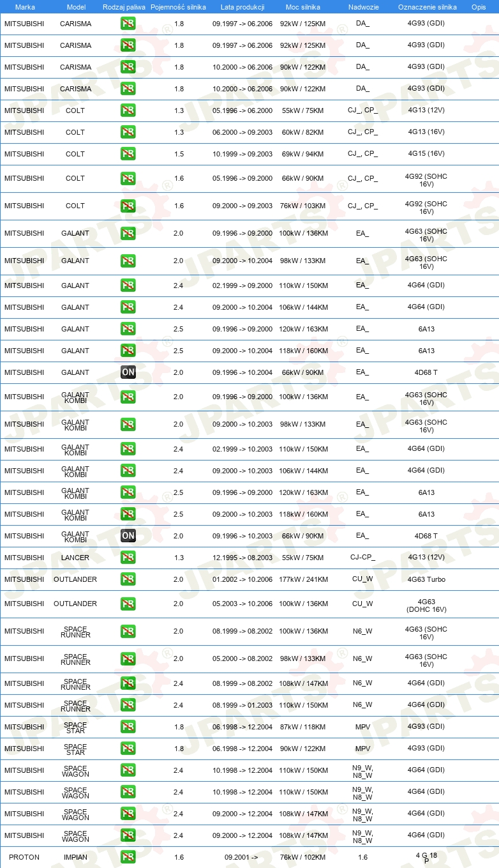The image size is (499, 868).
Task: Click petrol icon of GALANT 98kW / 133KM row
Action: [128, 261]
